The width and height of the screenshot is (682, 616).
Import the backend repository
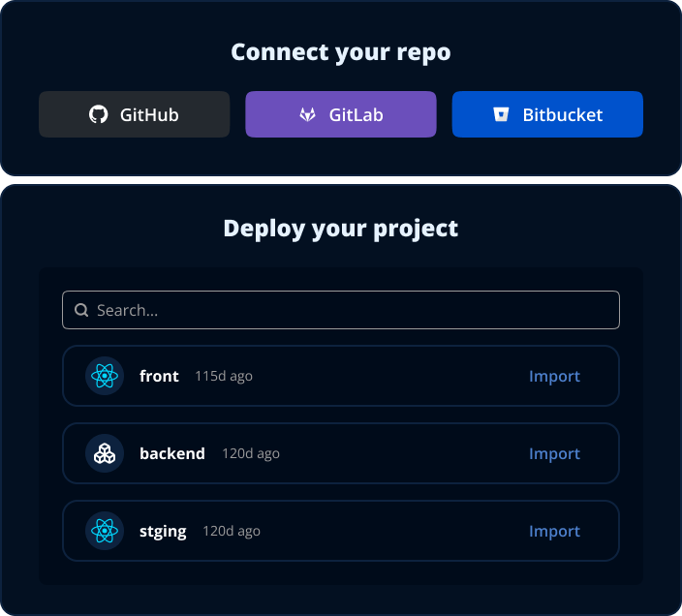554,453
